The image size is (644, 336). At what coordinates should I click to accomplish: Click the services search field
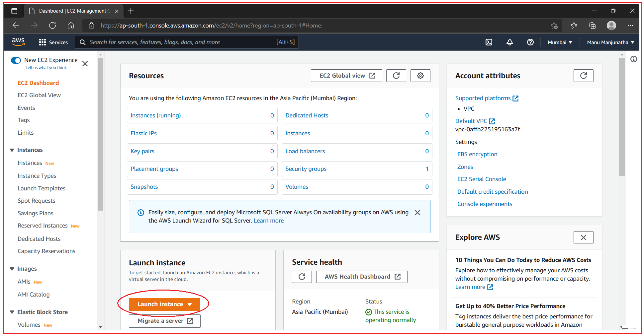186,42
